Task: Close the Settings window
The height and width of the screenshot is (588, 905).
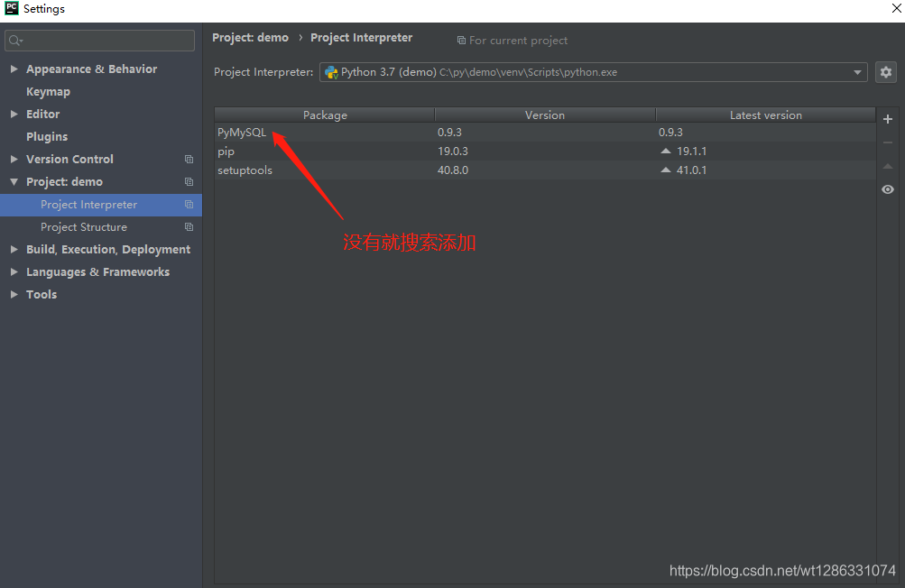Action: coord(896,8)
